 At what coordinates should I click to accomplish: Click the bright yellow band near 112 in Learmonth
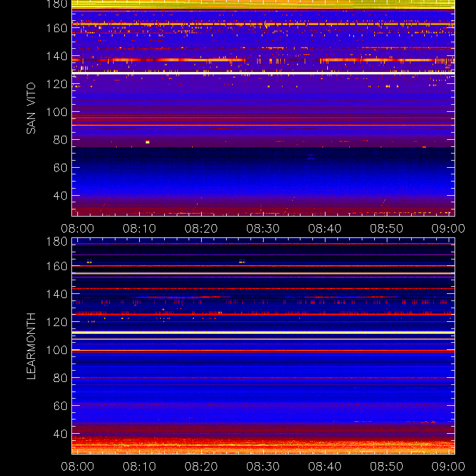pos(263,333)
